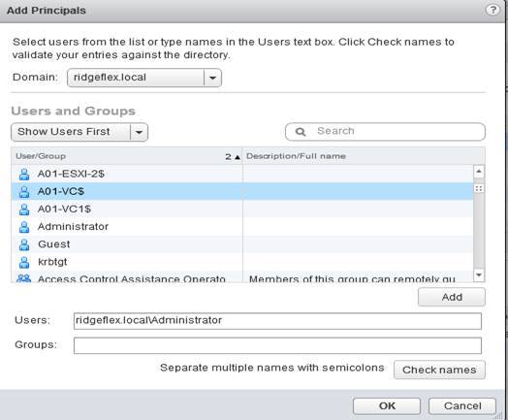508x420 pixels.
Task: Click the list scrollbar down arrow
Action: 479,275
